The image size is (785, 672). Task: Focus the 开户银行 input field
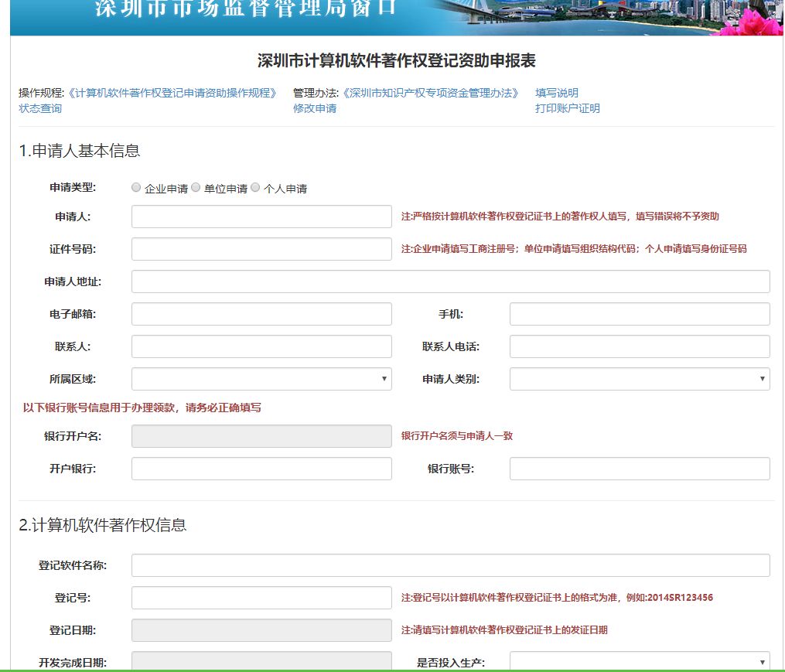click(x=261, y=469)
